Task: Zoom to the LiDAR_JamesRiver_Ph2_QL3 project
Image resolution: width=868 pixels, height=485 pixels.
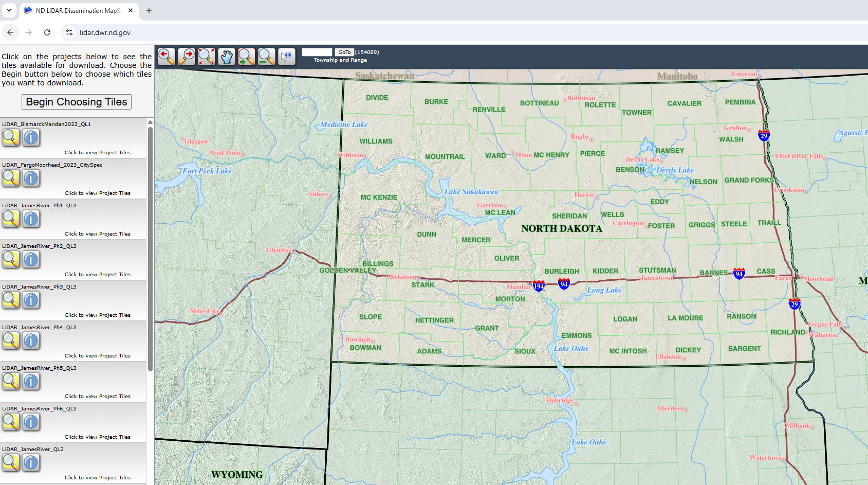Action: coord(11,260)
